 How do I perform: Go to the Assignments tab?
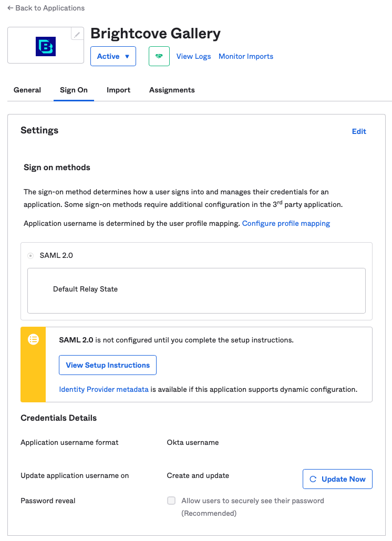click(x=172, y=90)
